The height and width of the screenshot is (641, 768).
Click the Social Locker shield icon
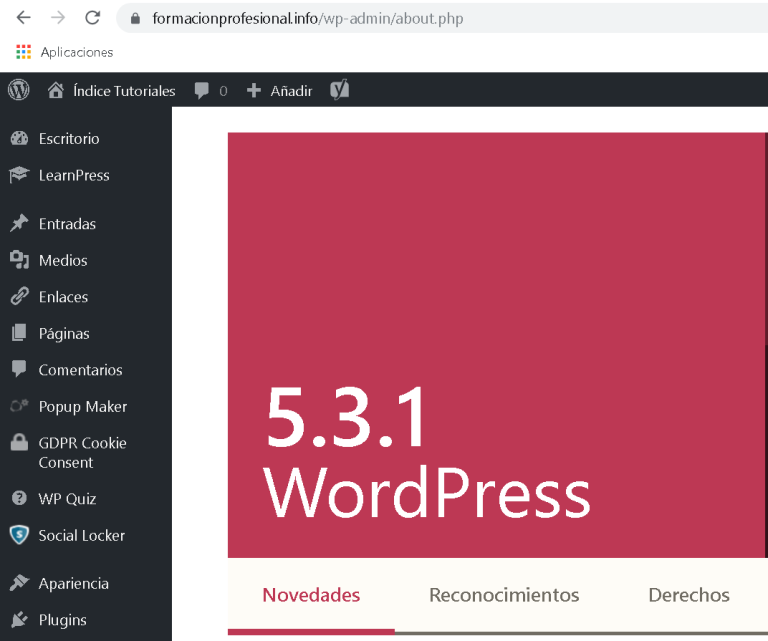[19, 535]
